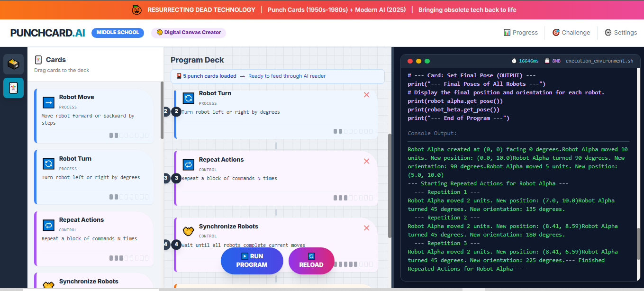Click the PUNCHCARD.AI logo
This screenshot has width=644, height=291.
(x=48, y=33)
